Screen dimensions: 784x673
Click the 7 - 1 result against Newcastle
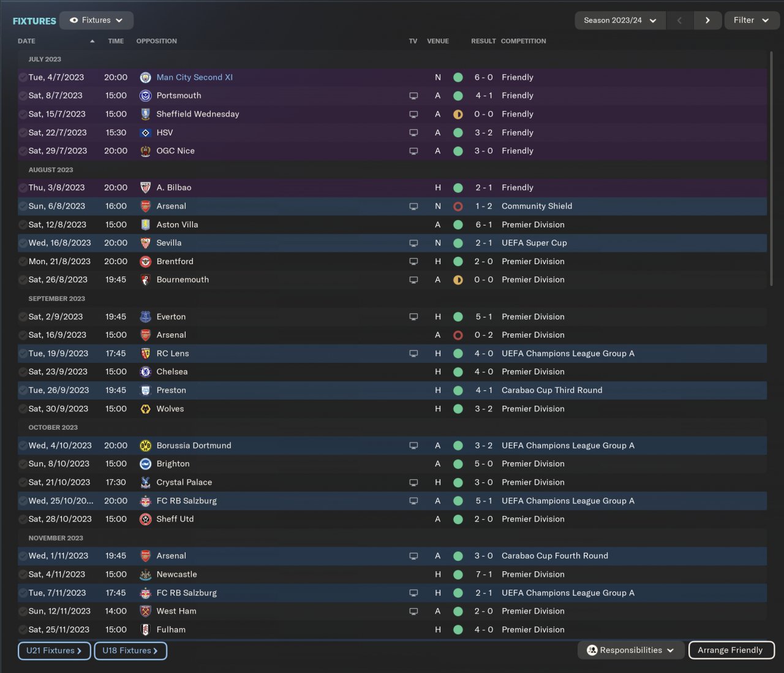(484, 574)
